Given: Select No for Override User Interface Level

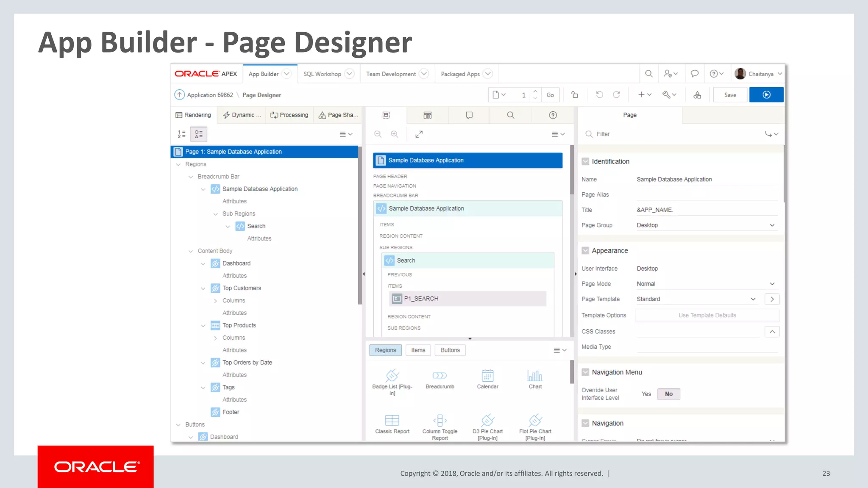Looking at the screenshot, I should pos(668,394).
